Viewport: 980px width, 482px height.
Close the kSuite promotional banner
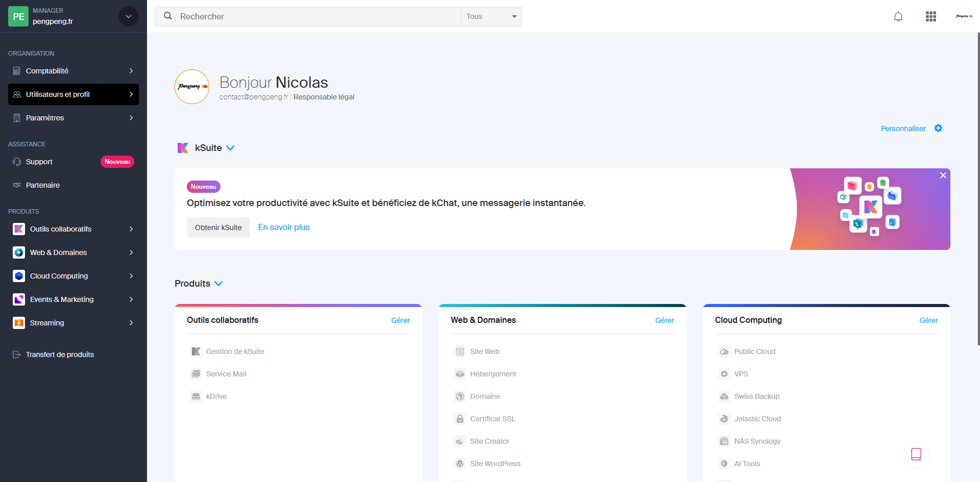click(943, 175)
